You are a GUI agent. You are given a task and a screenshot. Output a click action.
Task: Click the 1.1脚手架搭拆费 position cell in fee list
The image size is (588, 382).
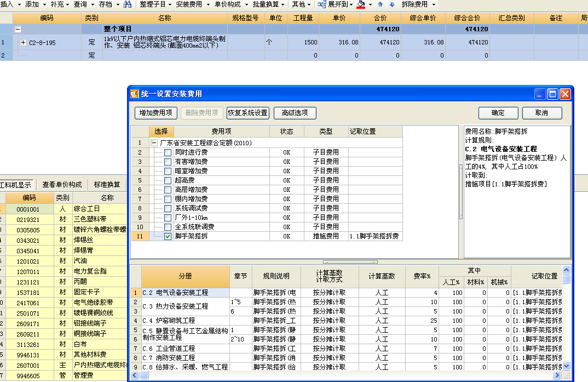(x=375, y=236)
